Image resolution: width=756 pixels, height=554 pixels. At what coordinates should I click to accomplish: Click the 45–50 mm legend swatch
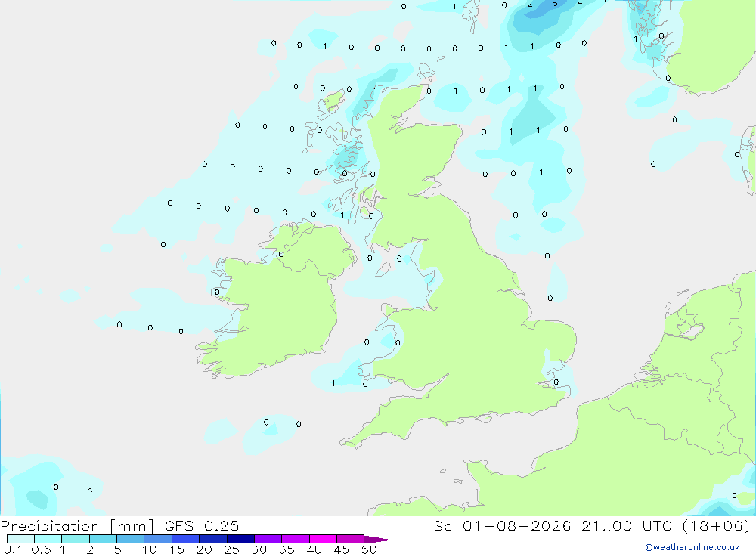351,539
